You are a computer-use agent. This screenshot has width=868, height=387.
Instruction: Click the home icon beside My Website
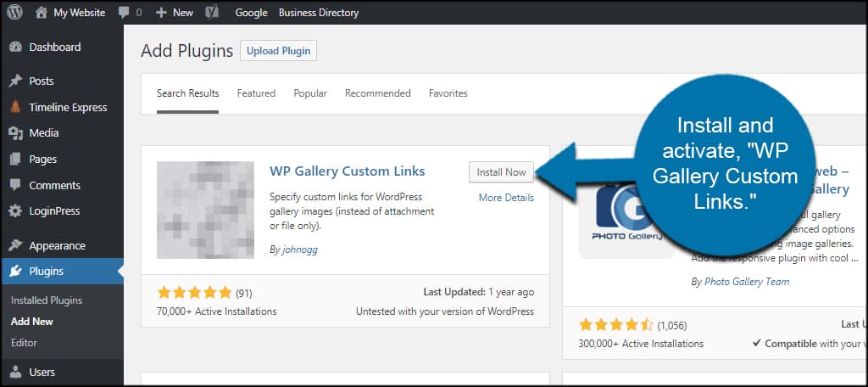click(42, 12)
